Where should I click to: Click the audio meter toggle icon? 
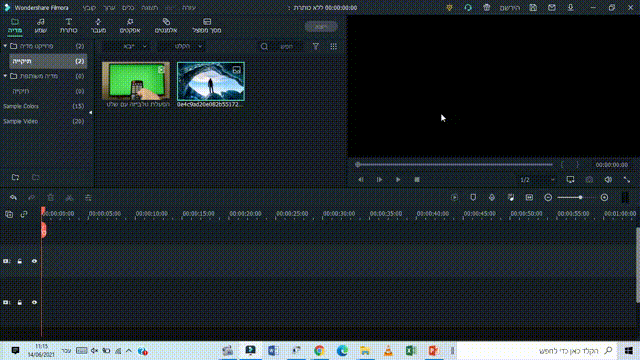pos(625,198)
